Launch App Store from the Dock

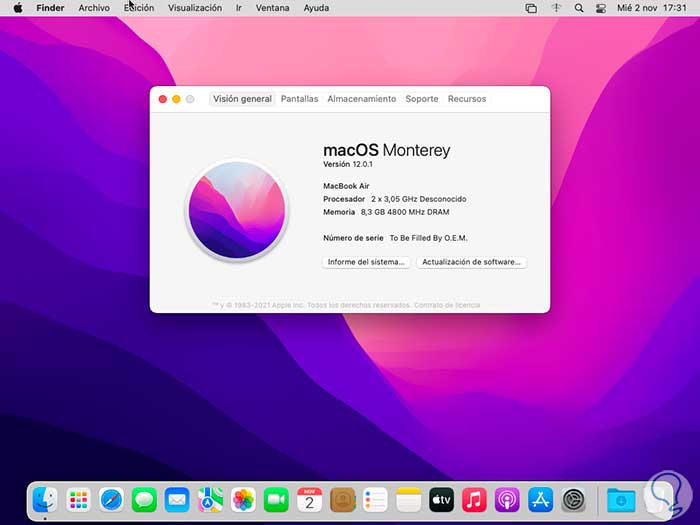click(540, 500)
